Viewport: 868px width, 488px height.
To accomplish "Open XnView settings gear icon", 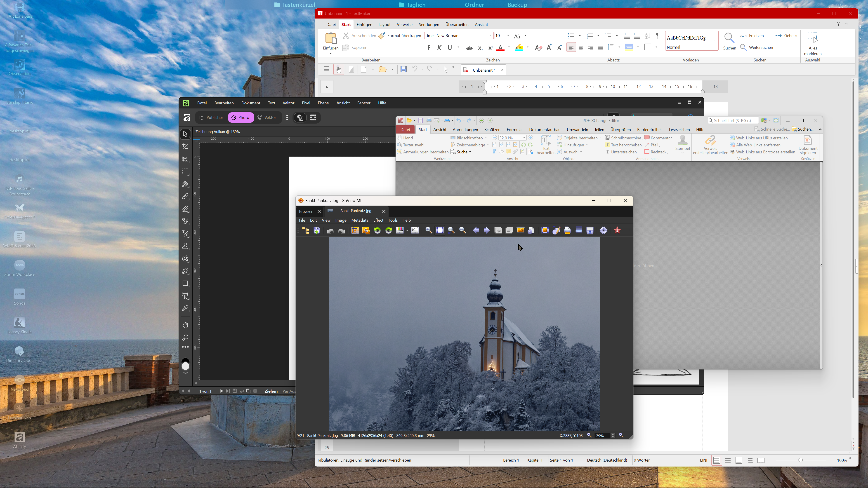I will click(604, 230).
